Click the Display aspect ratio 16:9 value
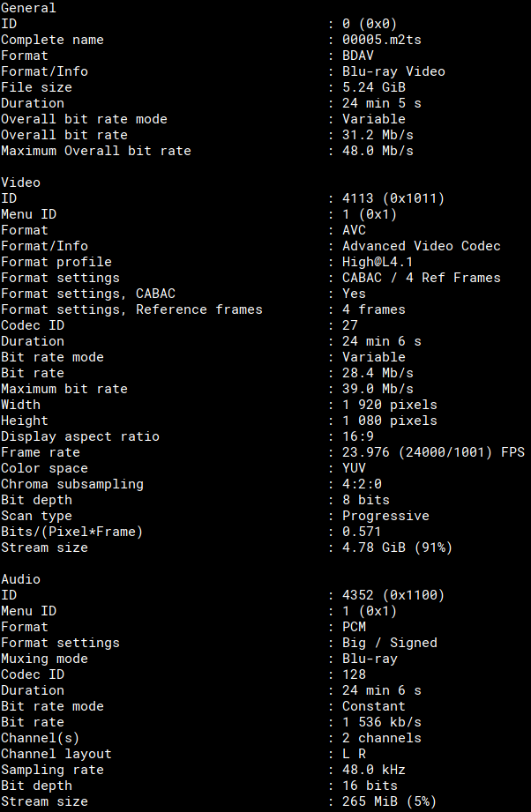 [358, 436]
